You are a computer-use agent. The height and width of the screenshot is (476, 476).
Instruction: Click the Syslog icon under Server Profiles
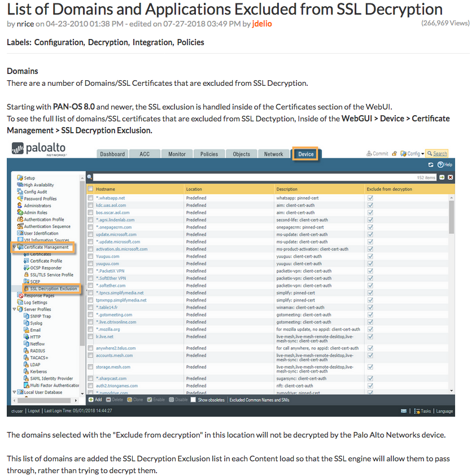click(27, 323)
